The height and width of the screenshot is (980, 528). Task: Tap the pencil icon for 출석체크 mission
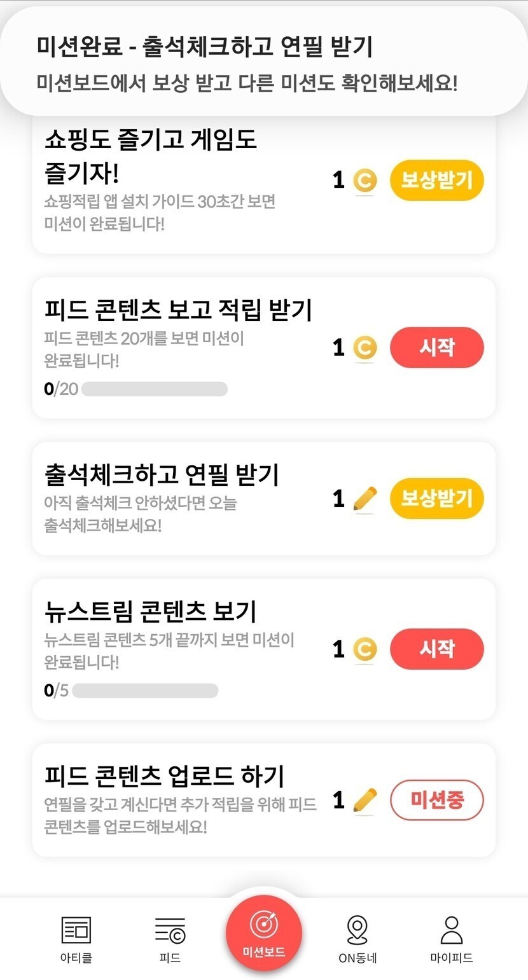(x=365, y=499)
